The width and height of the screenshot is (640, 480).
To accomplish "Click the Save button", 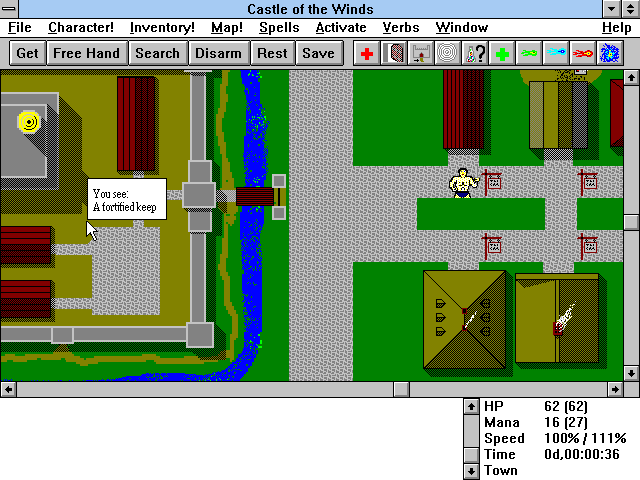I will click(318, 53).
